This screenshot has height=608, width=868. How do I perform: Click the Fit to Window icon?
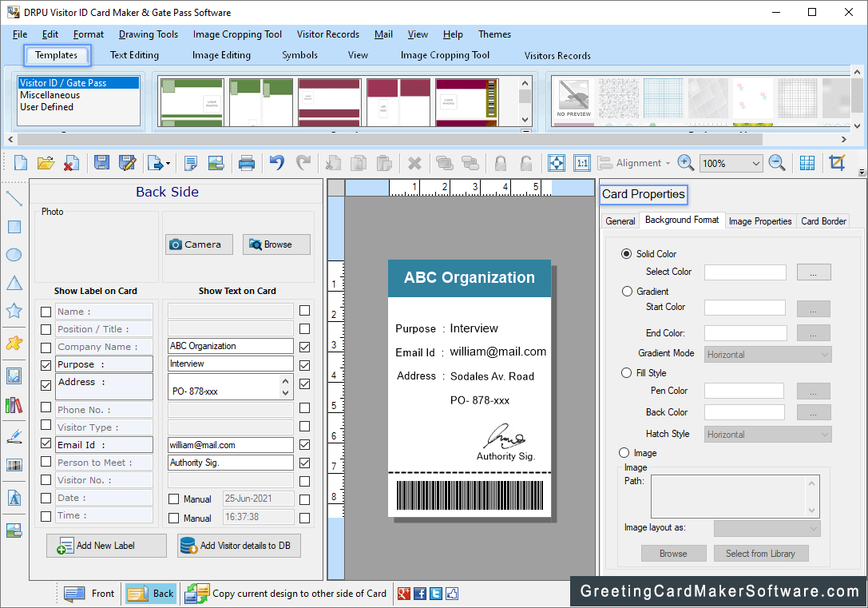click(x=557, y=163)
